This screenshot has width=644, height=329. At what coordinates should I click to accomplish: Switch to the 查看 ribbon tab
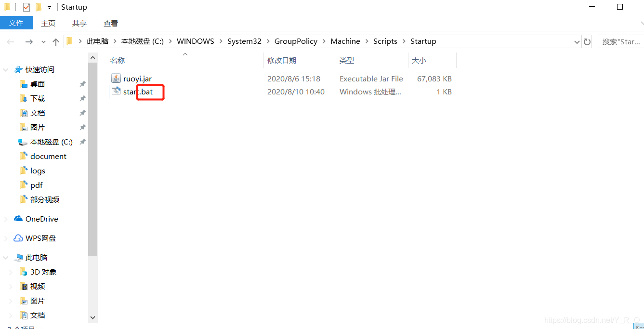click(111, 23)
